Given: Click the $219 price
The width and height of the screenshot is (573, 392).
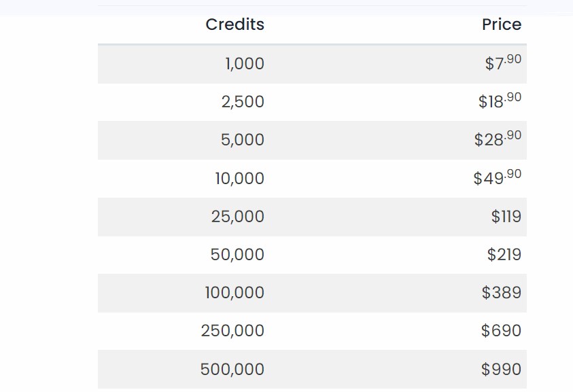Looking at the screenshot, I should coord(504,255).
